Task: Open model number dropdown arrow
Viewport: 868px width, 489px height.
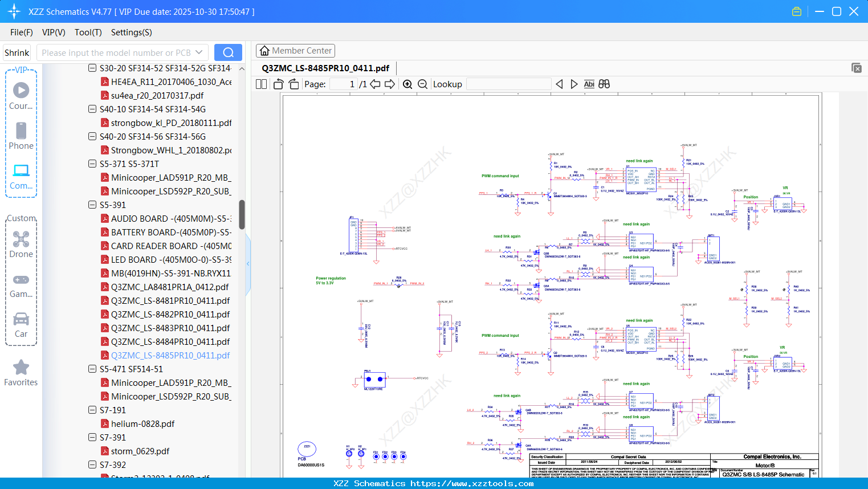Action: pos(199,52)
